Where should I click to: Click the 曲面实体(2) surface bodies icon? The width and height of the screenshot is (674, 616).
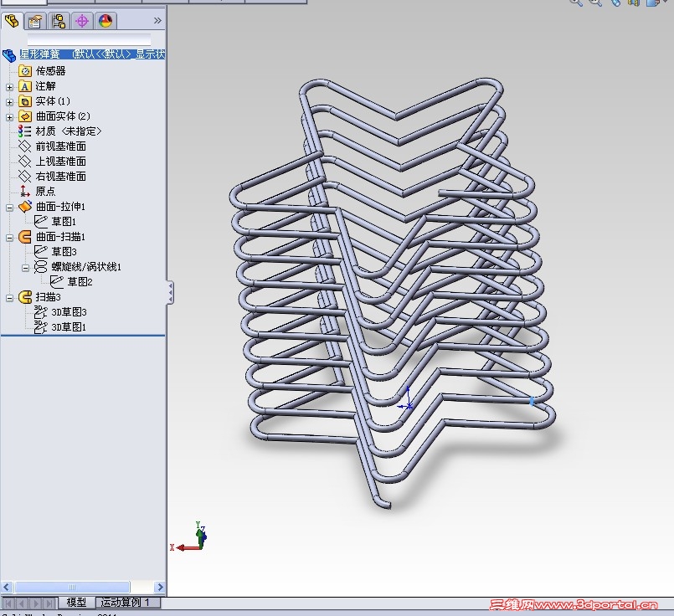point(25,116)
